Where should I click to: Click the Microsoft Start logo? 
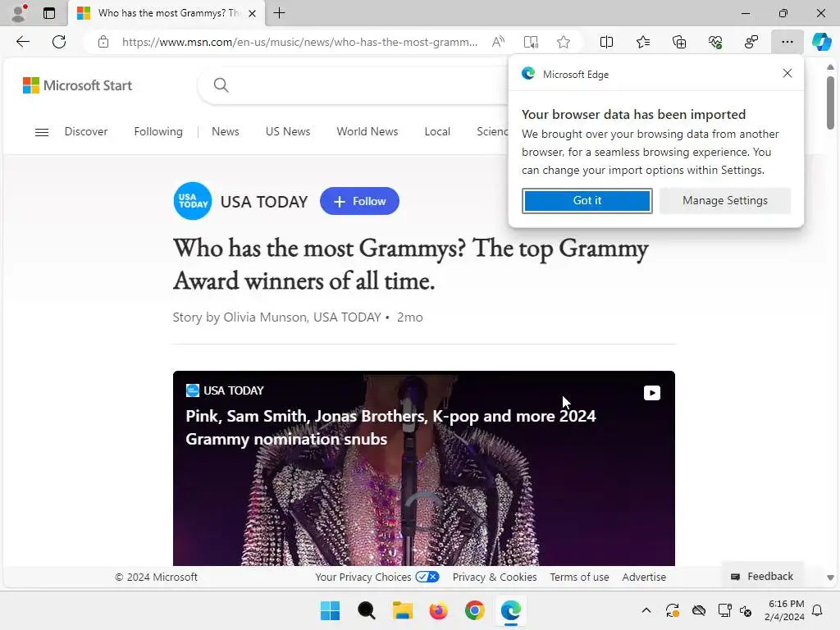(x=77, y=85)
